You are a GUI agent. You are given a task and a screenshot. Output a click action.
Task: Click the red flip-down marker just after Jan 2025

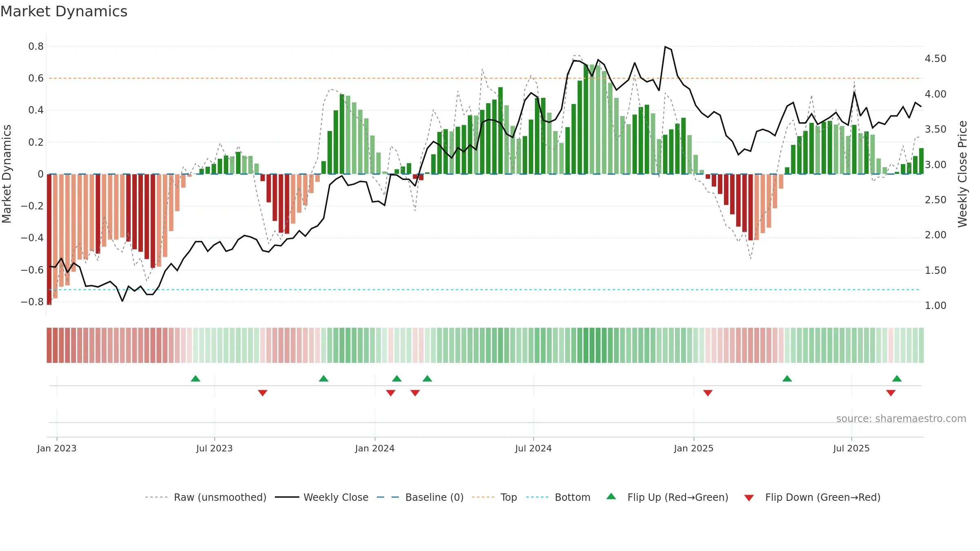pyautogui.click(x=708, y=393)
